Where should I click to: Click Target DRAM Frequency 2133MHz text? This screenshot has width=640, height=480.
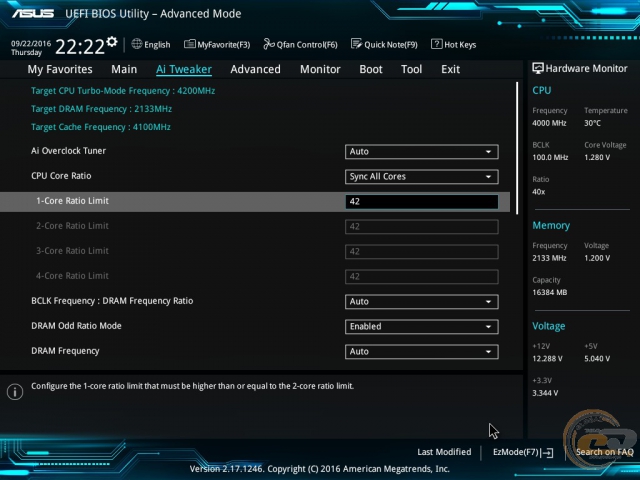point(101,109)
